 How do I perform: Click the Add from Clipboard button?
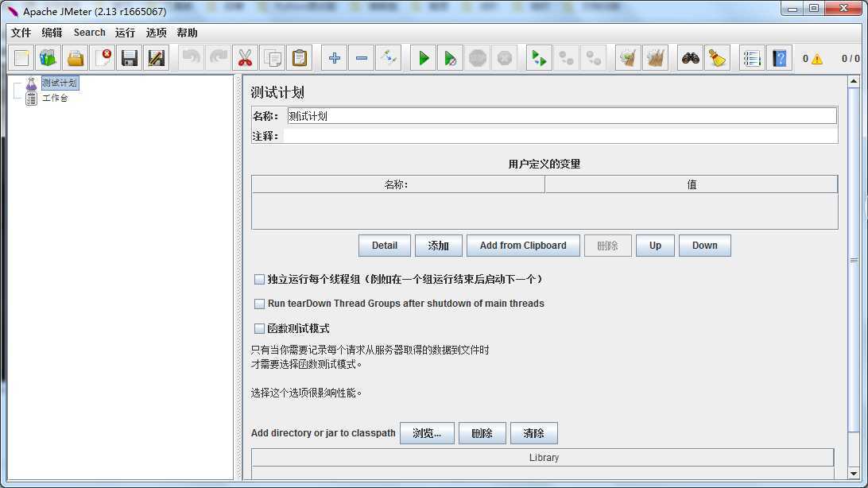523,246
